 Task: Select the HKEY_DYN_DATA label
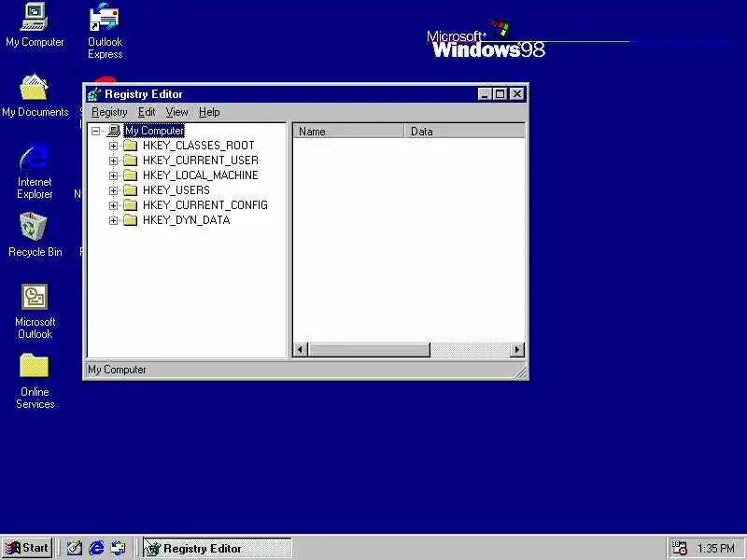(x=186, y=220)
